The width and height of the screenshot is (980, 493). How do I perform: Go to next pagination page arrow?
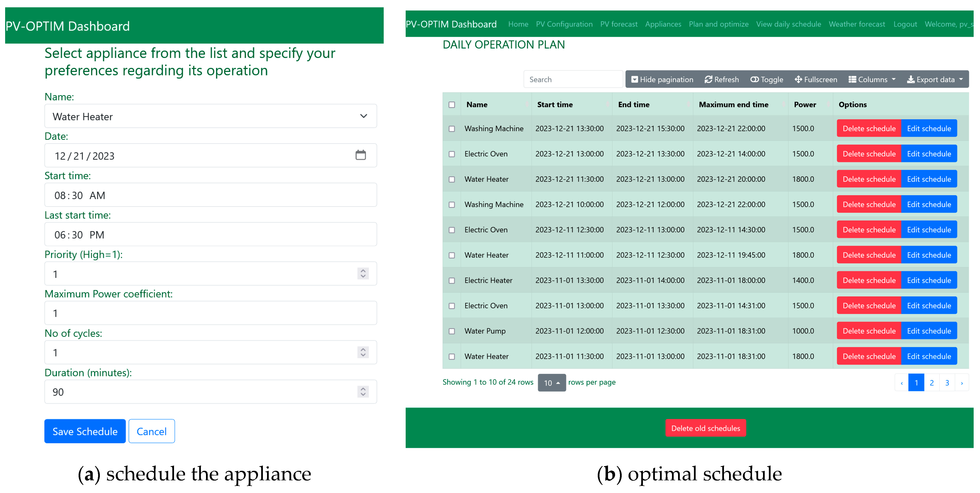[961, 383]
